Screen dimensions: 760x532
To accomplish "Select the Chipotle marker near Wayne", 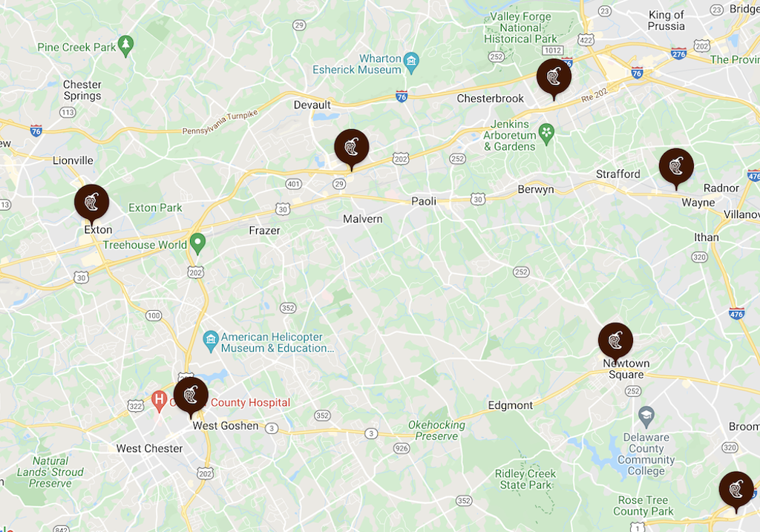I will coord(676,168).
